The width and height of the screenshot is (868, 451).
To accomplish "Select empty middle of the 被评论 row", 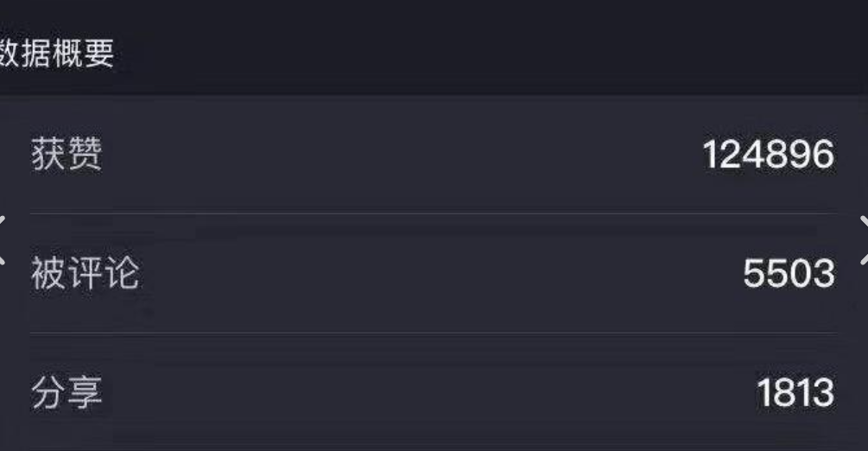I will click(x=441, y=273).
